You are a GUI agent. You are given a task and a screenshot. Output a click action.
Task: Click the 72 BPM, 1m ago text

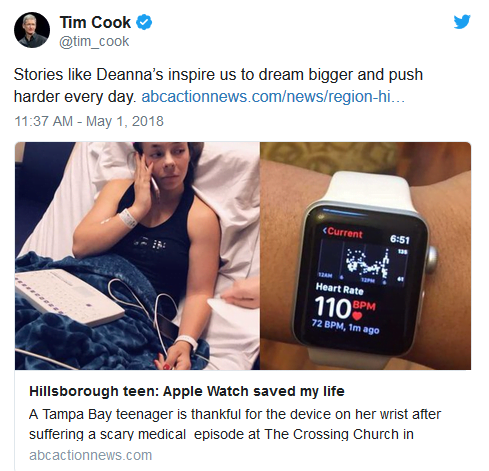pyautogui.click(x=345, y=326)
